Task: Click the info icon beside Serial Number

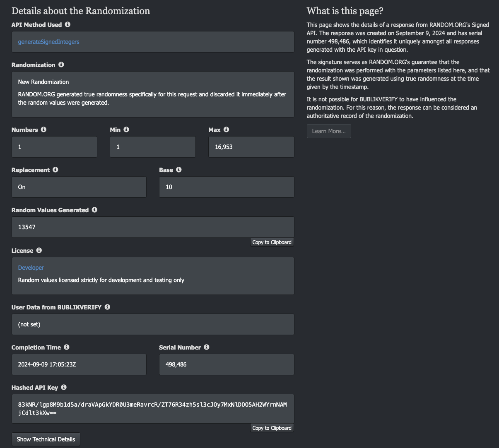Action: 207,347
